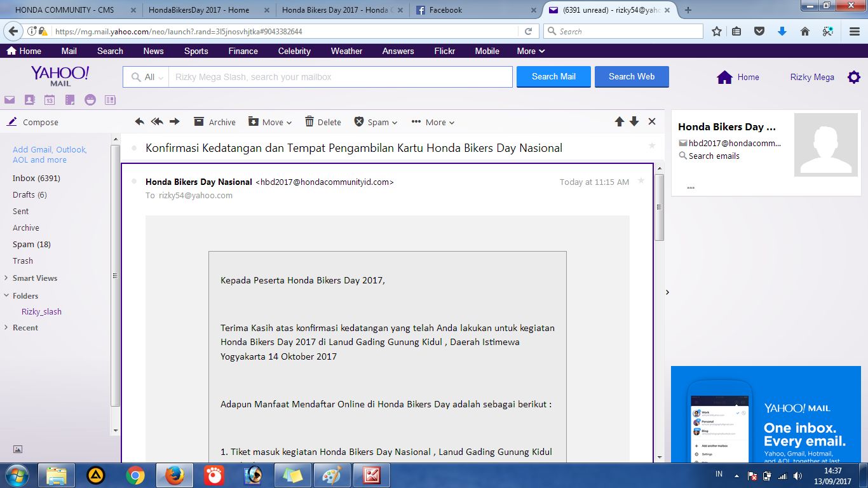Expand More in Yahoo navigation bar
The width and height of the screenshot is (868, 488).
pos(531,51)
